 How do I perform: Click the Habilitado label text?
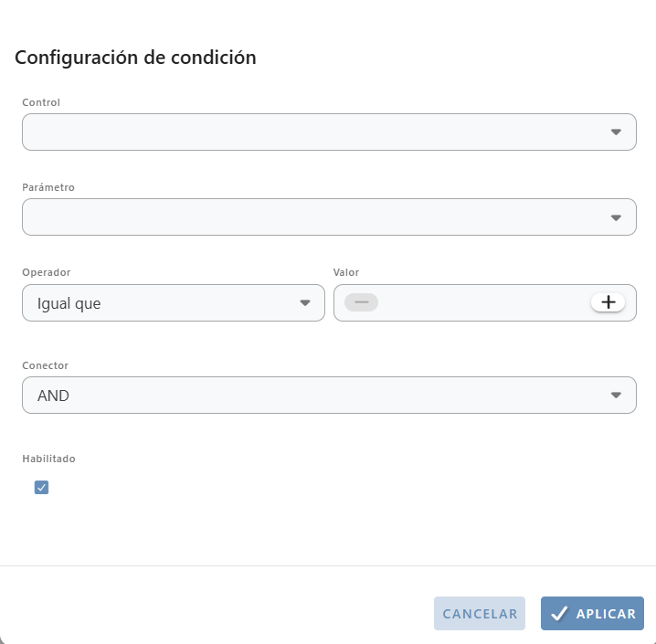click(49, 459)
